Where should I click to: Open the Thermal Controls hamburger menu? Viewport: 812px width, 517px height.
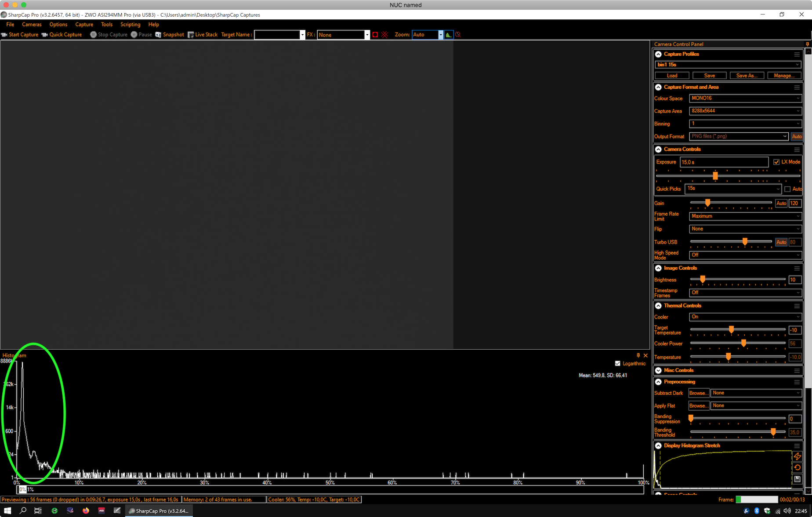click(797, 306)
